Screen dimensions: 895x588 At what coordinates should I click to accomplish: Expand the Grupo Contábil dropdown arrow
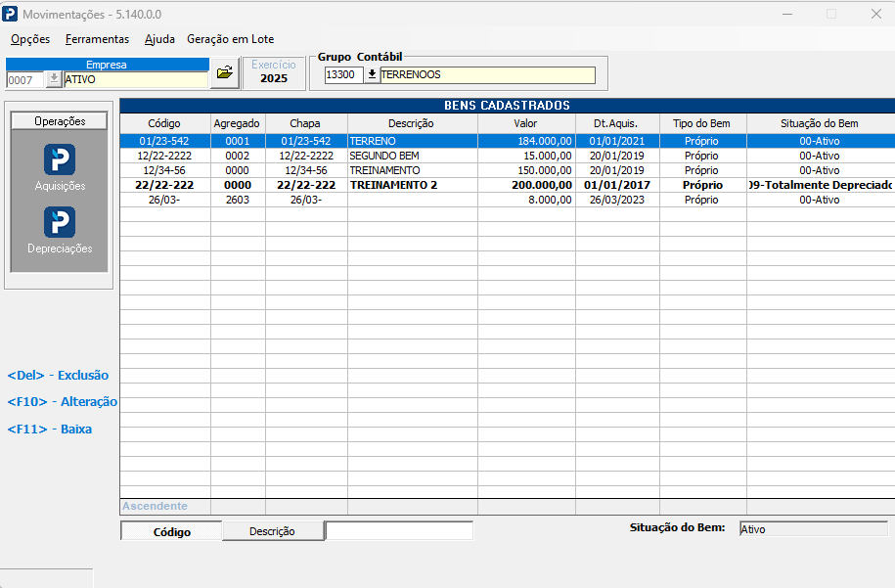coord(372,74)
